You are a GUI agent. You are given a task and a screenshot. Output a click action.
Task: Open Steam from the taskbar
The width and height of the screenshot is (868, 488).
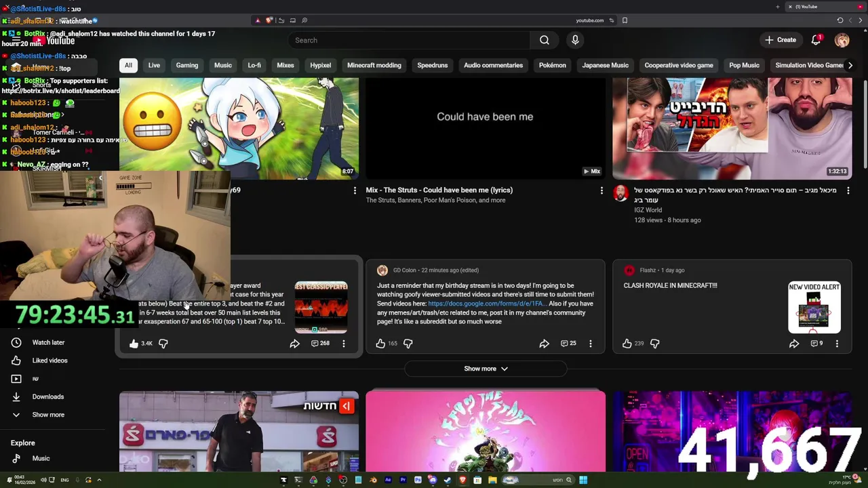[x=448, y=480]
